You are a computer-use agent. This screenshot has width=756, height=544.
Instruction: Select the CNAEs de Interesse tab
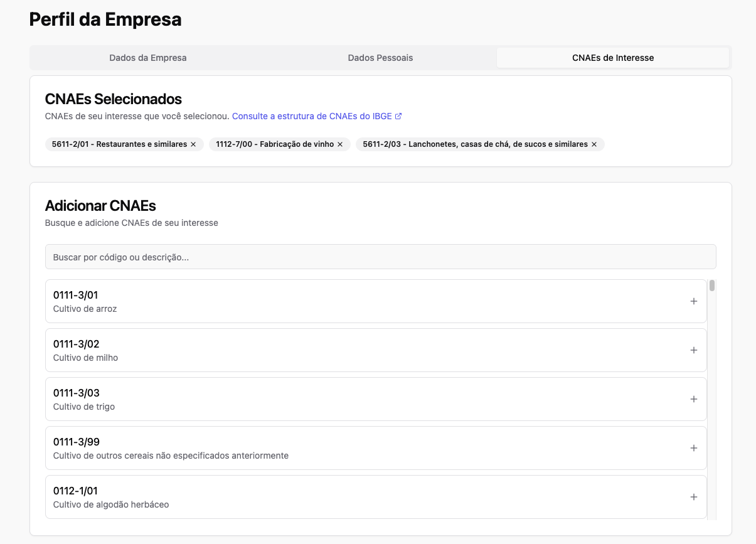[x=612, y=58]
